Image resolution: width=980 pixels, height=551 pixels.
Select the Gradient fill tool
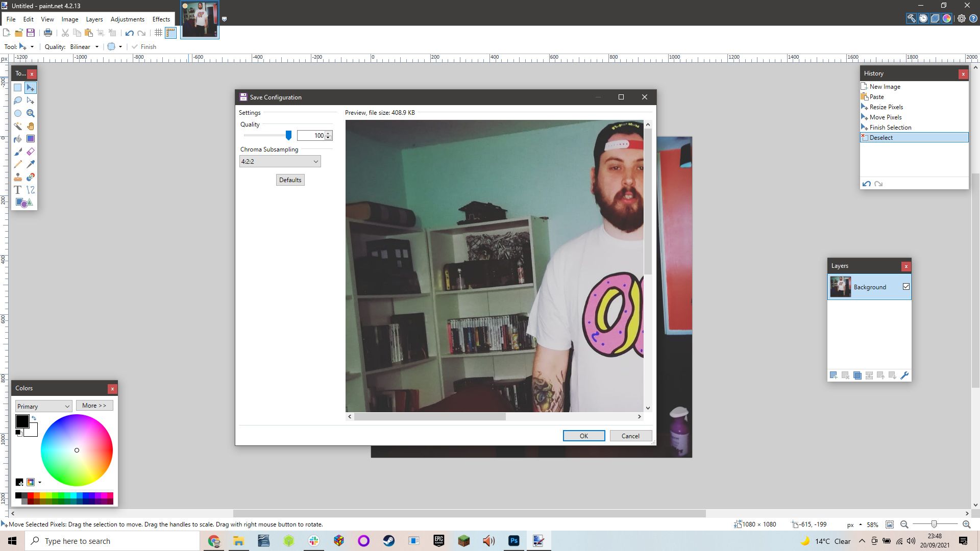[x=30, y=139]
